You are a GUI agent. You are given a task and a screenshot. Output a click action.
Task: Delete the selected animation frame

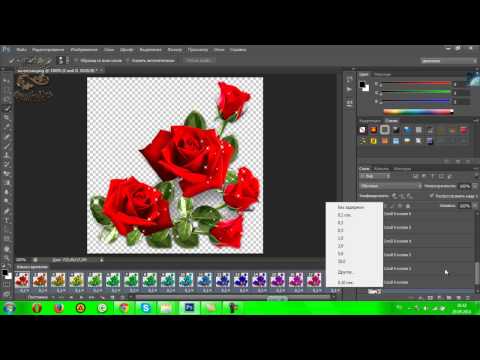(x=122, y=297)
